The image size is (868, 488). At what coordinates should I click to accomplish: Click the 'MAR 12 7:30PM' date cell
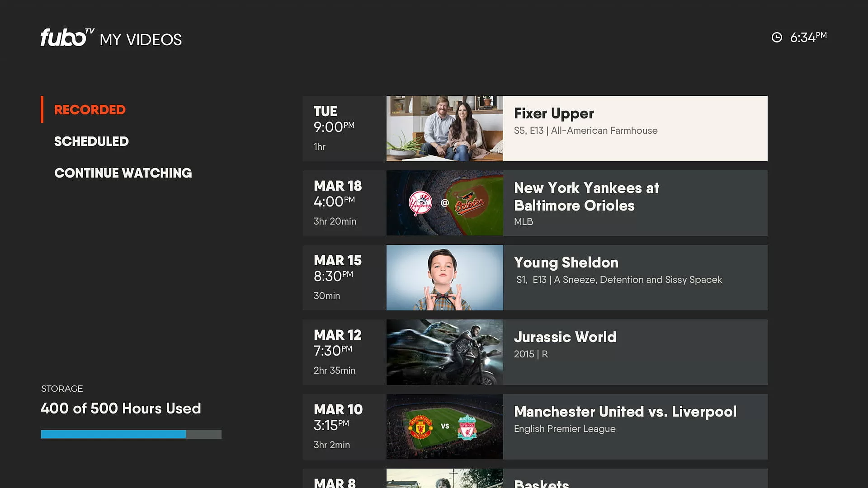click(x=338, y=343)
